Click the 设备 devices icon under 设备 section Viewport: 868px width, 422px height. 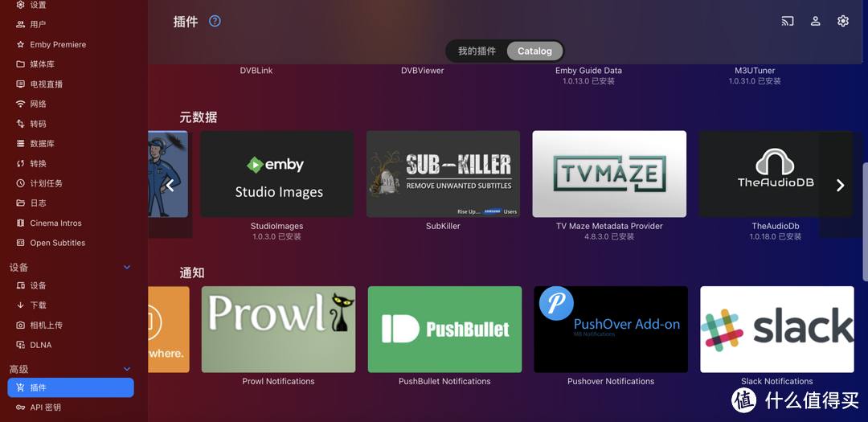[20, 286]
